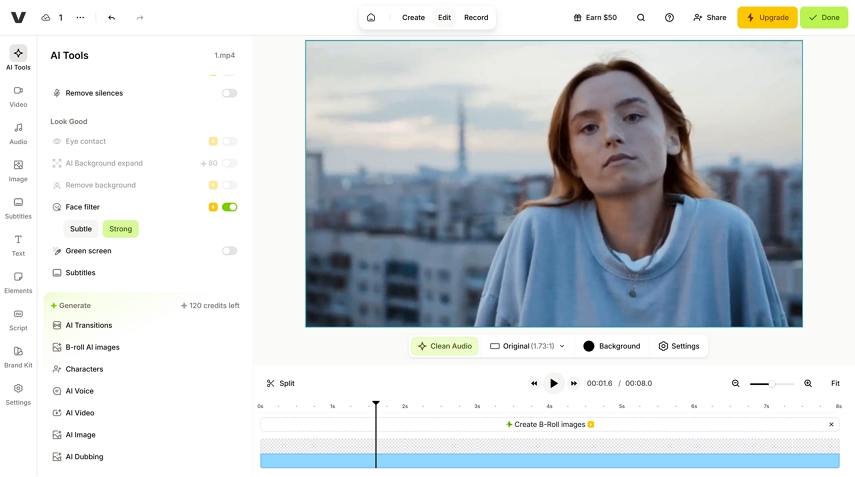
Task: Click the Earn $50 button
Action: [x=595, y=17]
